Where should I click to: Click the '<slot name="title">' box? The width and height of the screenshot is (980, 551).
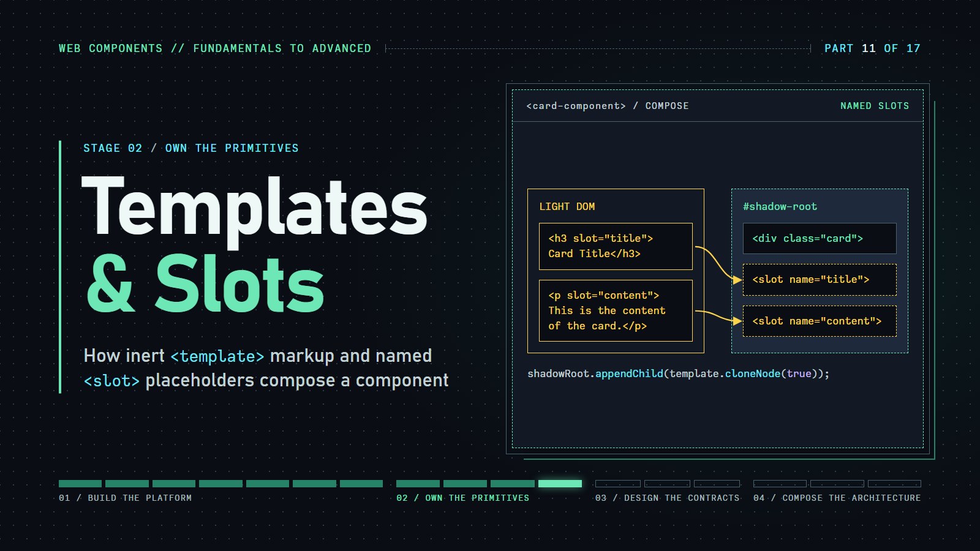point(820,280)
